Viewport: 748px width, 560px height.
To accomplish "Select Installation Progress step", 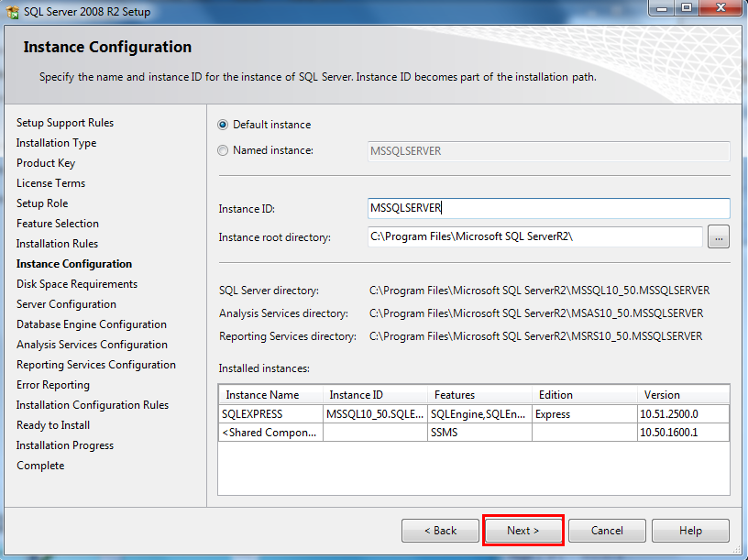I will pos(65,445).
